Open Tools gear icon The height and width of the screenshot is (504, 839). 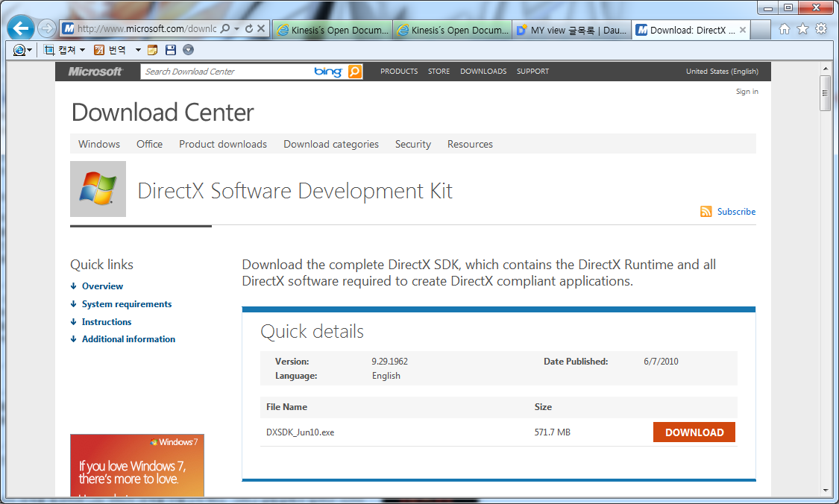[x=821, y=29]
